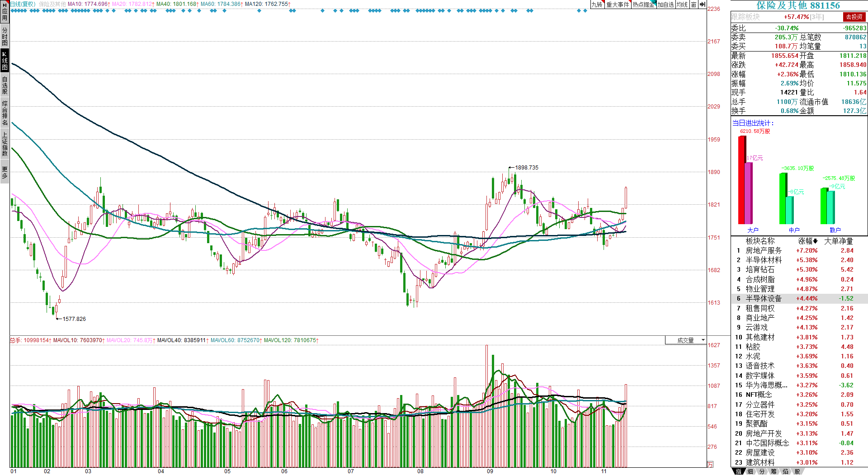Open the 九转 indicator tool
This screenshot has height=475, width=868.
click(597, 5)
